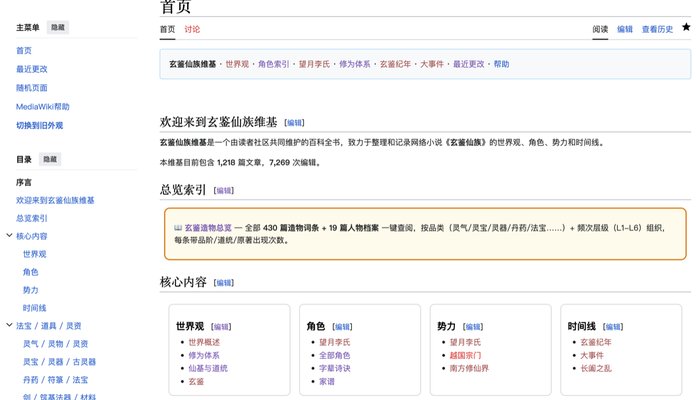Image resolution: width=700 pixels, height=400 pixels.
Task: Open 望月李氏 in 角色 card
Action: [x=335, y=342]
